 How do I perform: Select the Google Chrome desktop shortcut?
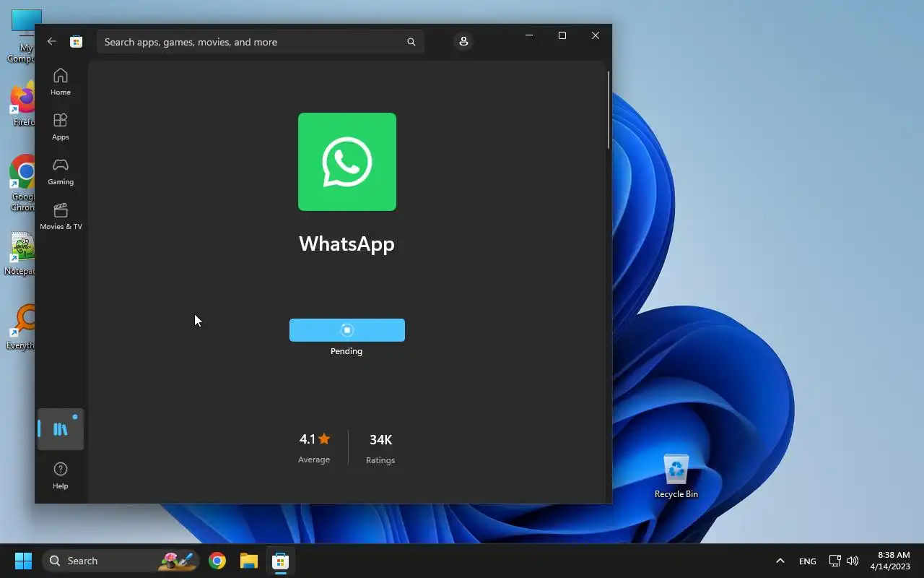coord(22,184)
